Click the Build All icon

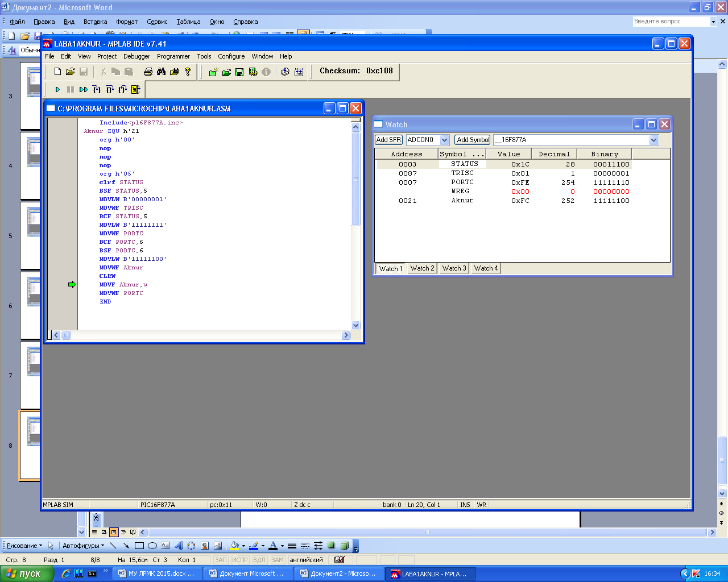(299, 72)
